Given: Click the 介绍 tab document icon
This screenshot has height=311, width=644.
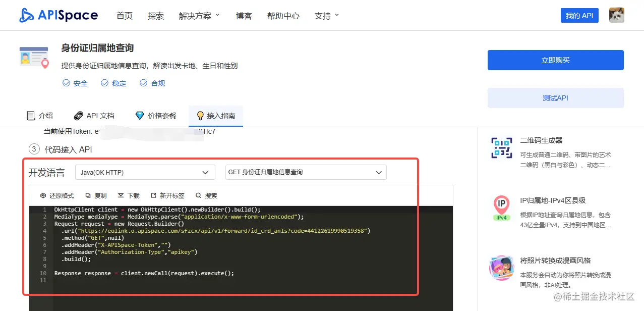Looking at the screenshot, I should [31, 116].
